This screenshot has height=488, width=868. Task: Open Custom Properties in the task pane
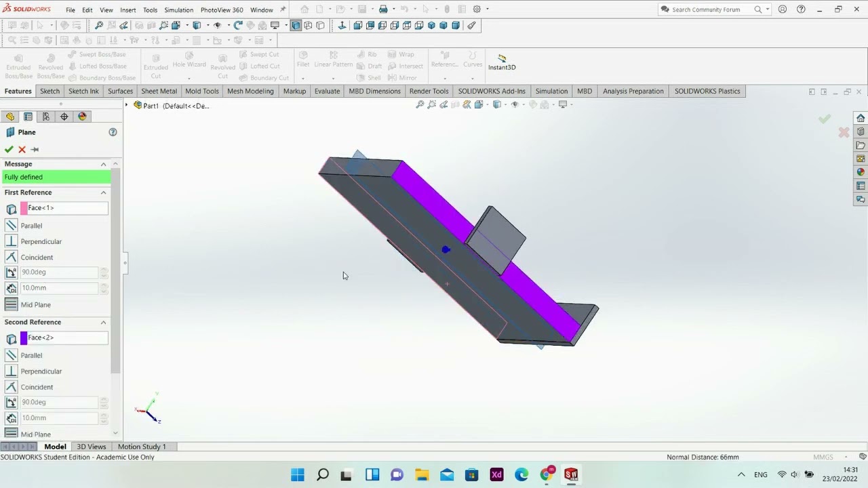pos(861,186)
